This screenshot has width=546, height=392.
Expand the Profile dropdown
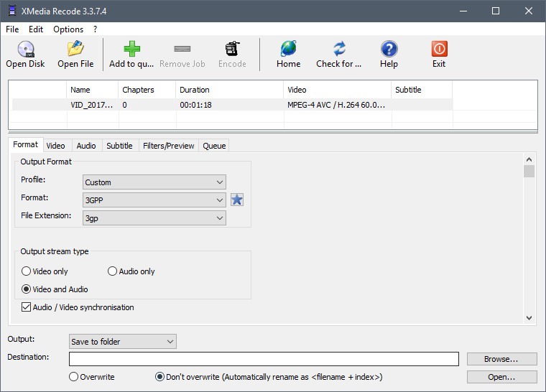coord(154,182)
